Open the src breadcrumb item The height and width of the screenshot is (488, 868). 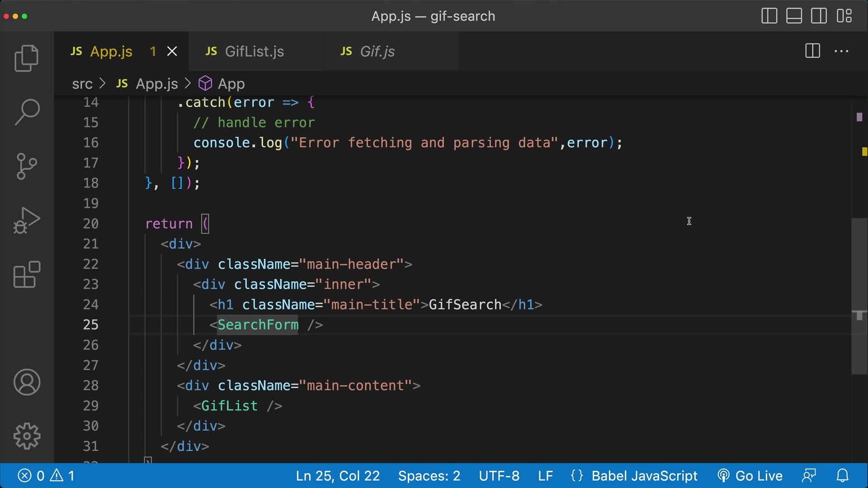(x=82, y=84)
